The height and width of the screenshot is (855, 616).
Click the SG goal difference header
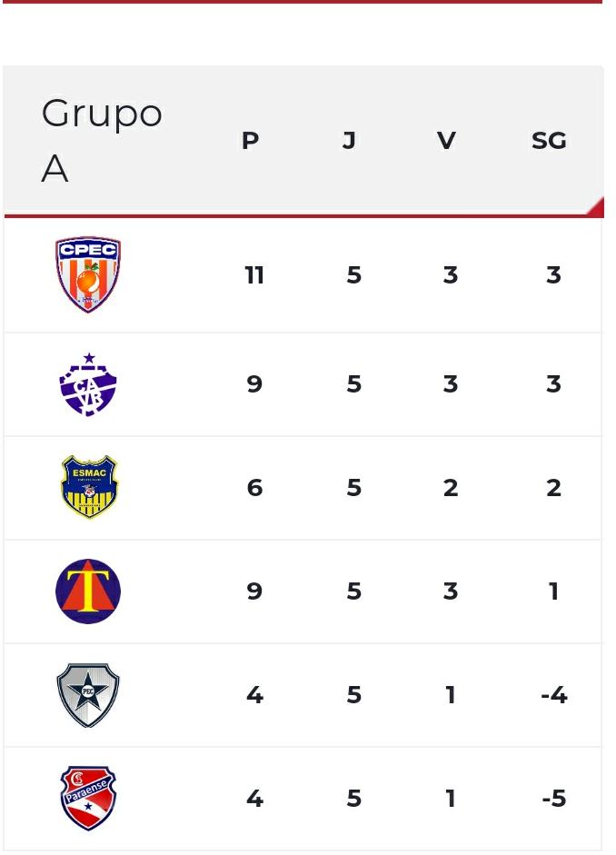[x=549, y=141]
